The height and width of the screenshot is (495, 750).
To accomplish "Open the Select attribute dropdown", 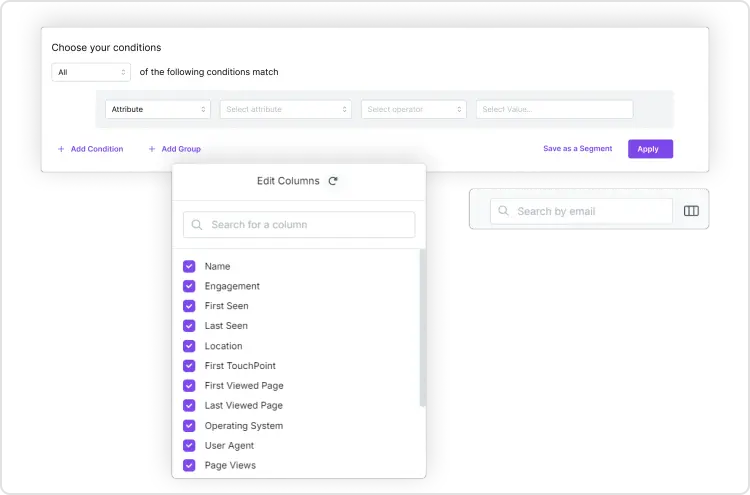I will (286, 109).
